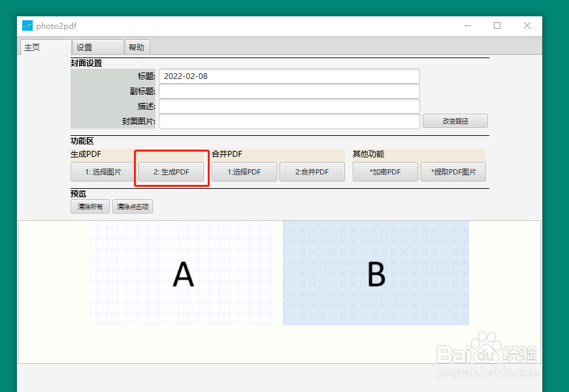Click the 1:选择PDF button

[244, 172]
